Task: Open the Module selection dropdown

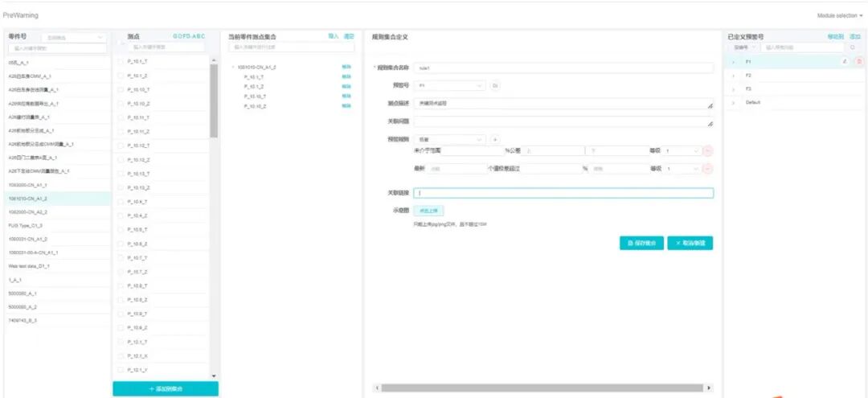Action: [x=840, y=15]
